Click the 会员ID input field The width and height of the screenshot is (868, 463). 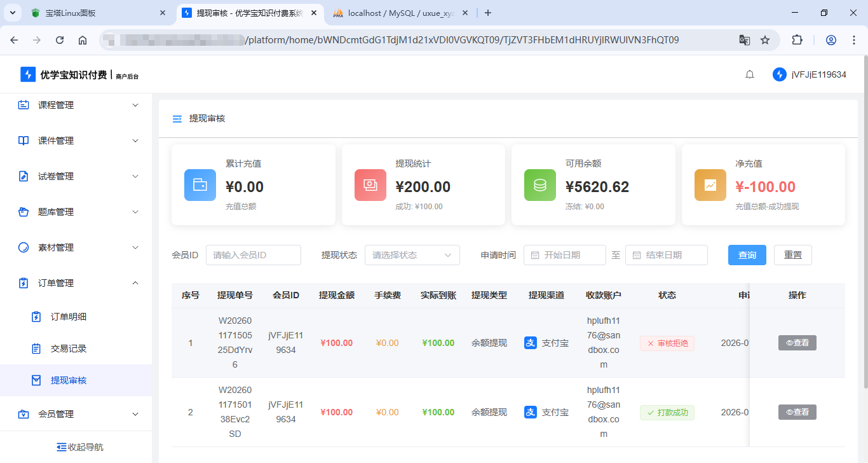[x=253, y=254]
